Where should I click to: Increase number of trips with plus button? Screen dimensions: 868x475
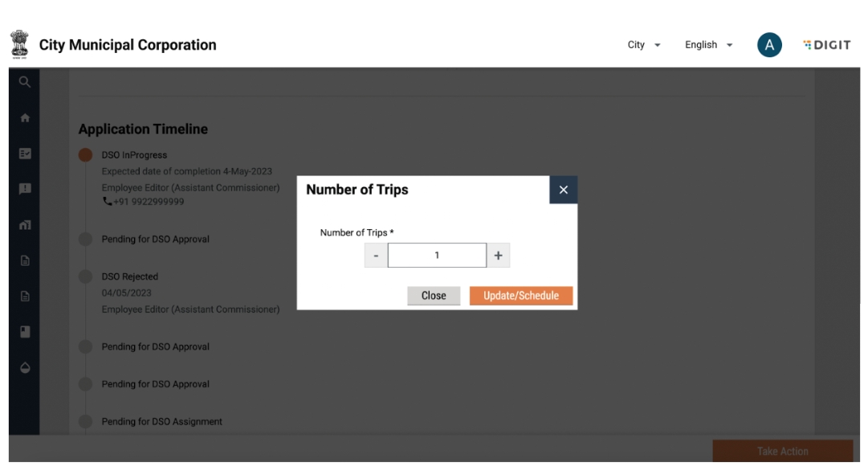pos(498,256)
